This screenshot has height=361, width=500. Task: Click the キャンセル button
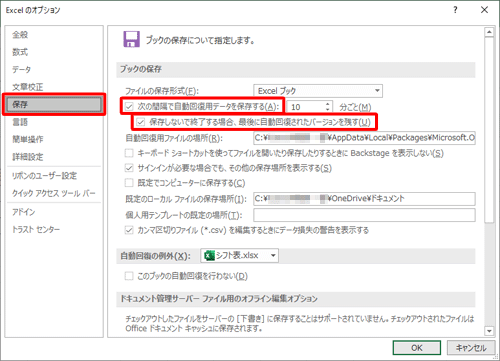(471, 348)
